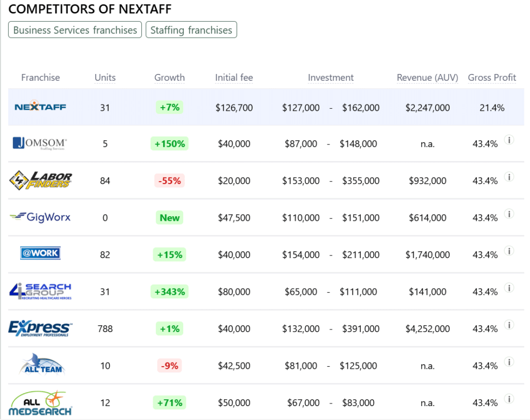530x420 pixels.
Task: Click the +150% growth badge
Action: point(169,144)
